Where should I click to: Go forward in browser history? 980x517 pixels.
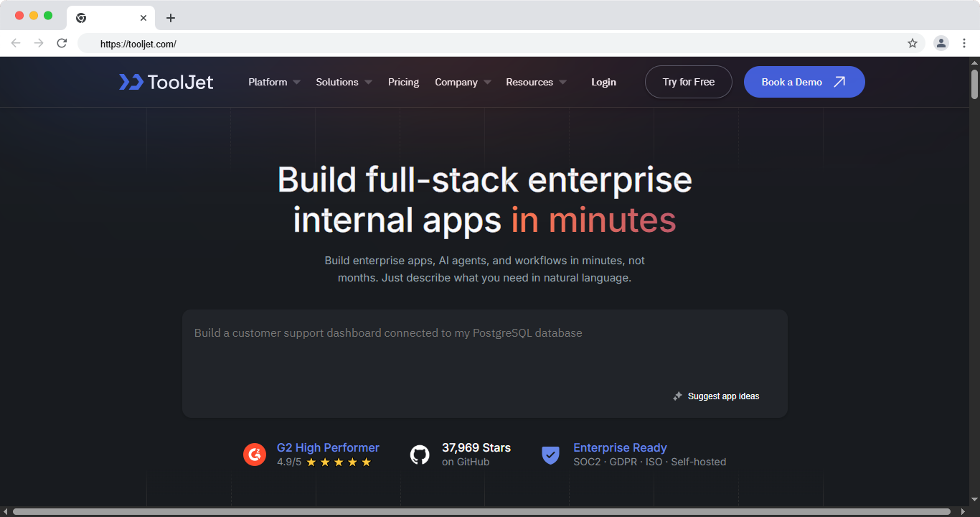(x=39, y=43)
